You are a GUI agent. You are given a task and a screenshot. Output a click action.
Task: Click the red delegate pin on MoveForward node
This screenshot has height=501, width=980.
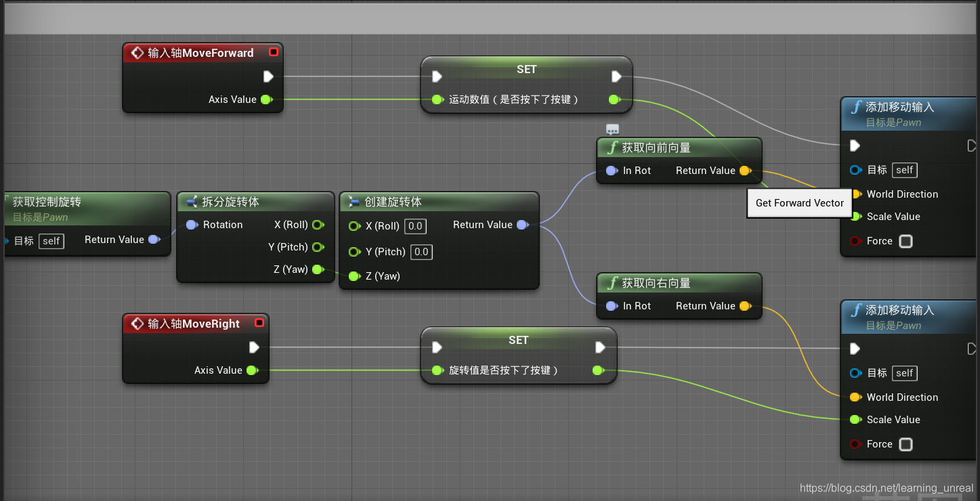tap(274, 52)
